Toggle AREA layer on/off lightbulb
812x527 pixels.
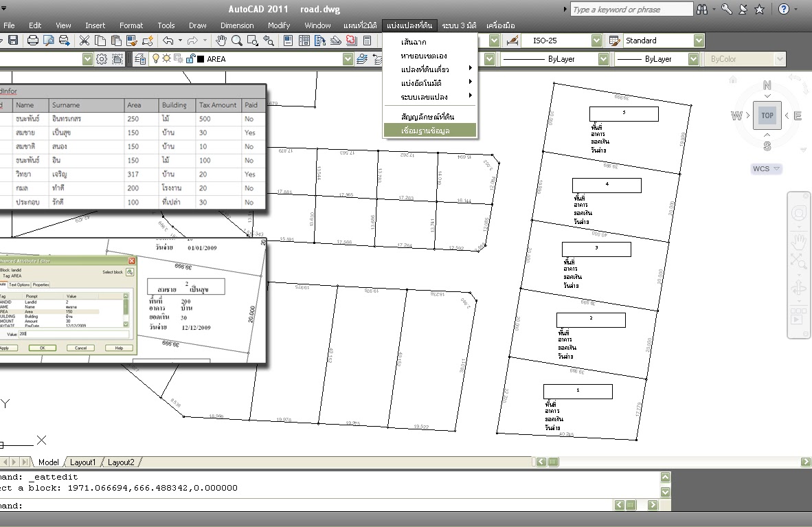pyautogui.click(x=155, y=58)
